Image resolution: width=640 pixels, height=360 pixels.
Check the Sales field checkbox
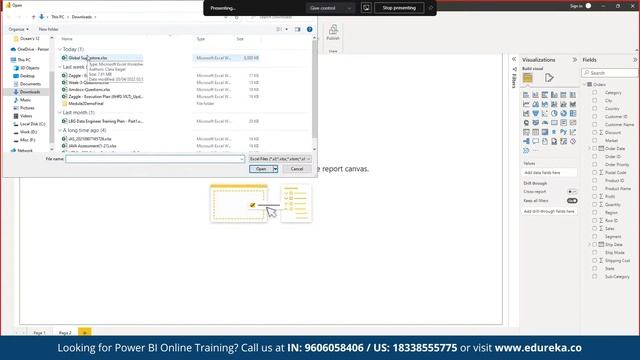point(595,229)
